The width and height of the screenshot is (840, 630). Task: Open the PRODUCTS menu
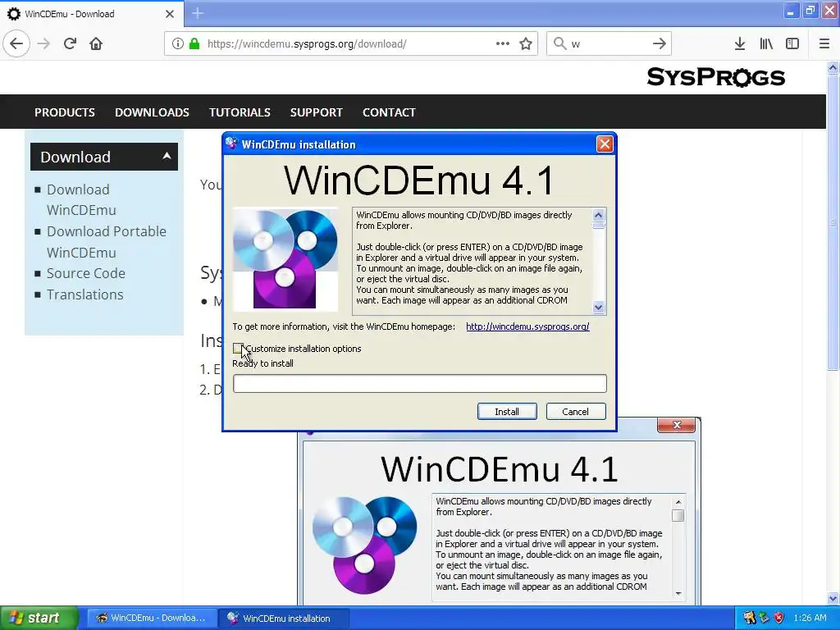click(65, 112)
